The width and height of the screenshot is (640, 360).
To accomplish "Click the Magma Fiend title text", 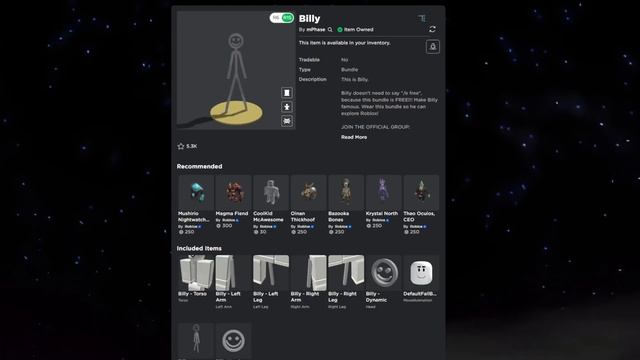I will click(232, 213).
